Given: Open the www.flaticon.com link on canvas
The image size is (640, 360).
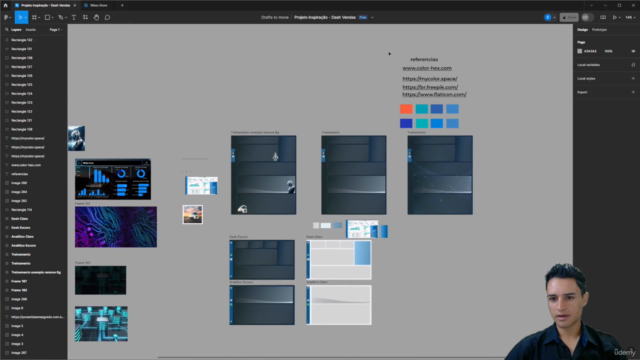Looking at the screenshot, I should (x=434, y=94).
